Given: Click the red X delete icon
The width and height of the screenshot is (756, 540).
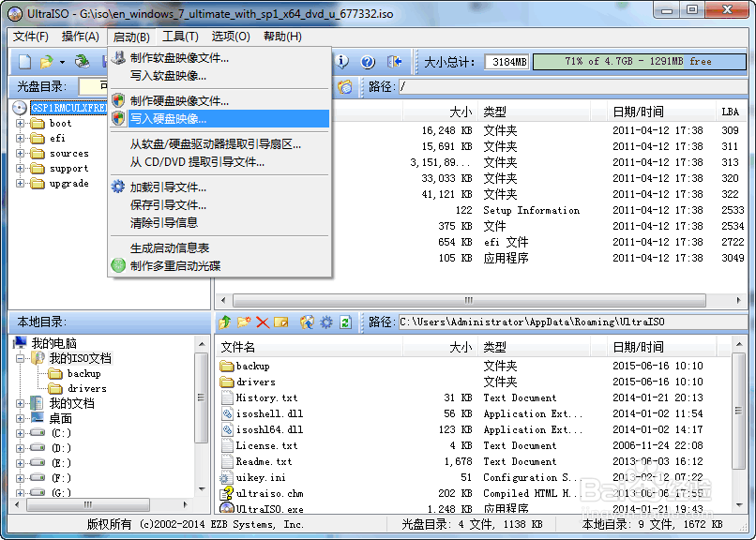Looking at the screenshot, I should pos(263,322).
